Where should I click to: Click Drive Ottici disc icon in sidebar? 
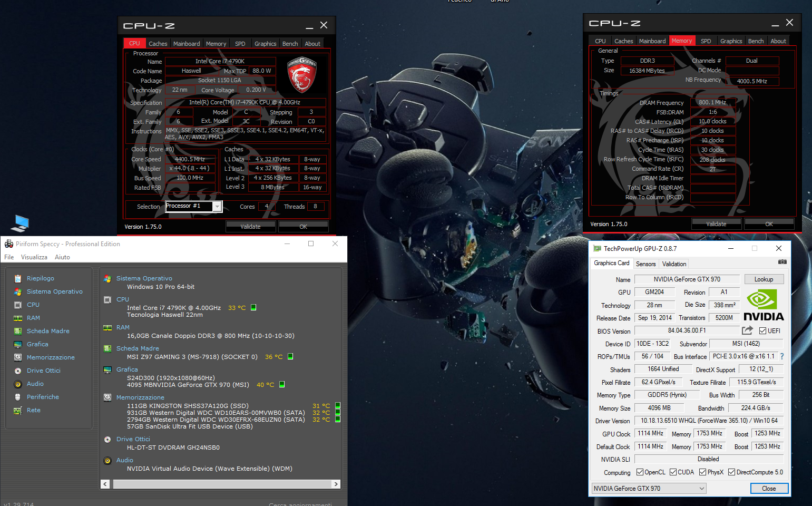pos(18,371)
